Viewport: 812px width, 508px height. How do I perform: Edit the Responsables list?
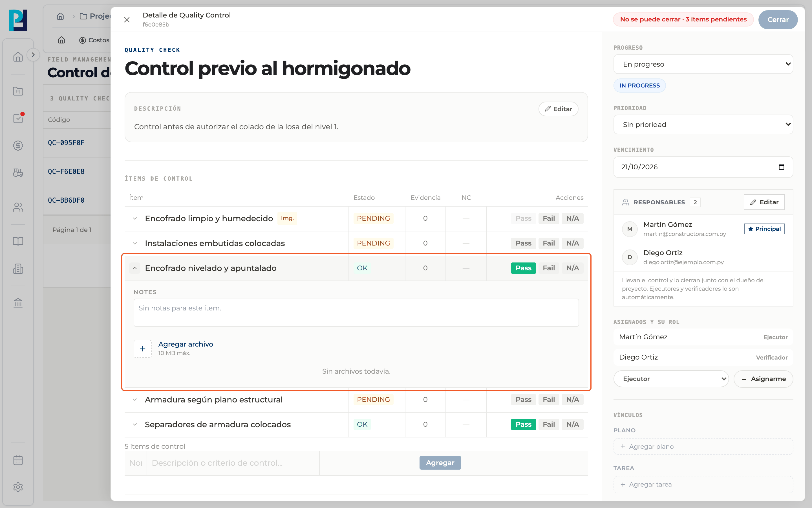764,202
